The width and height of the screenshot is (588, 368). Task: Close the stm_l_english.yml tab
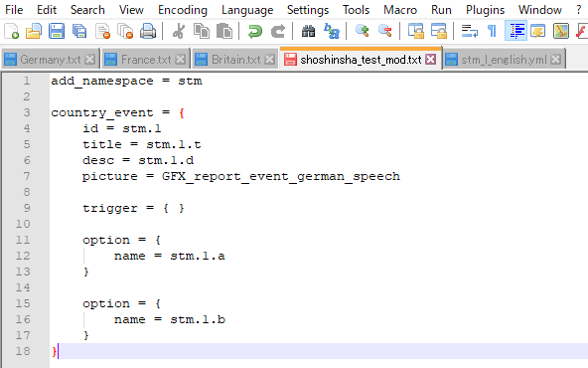click(x=556, y=60)
